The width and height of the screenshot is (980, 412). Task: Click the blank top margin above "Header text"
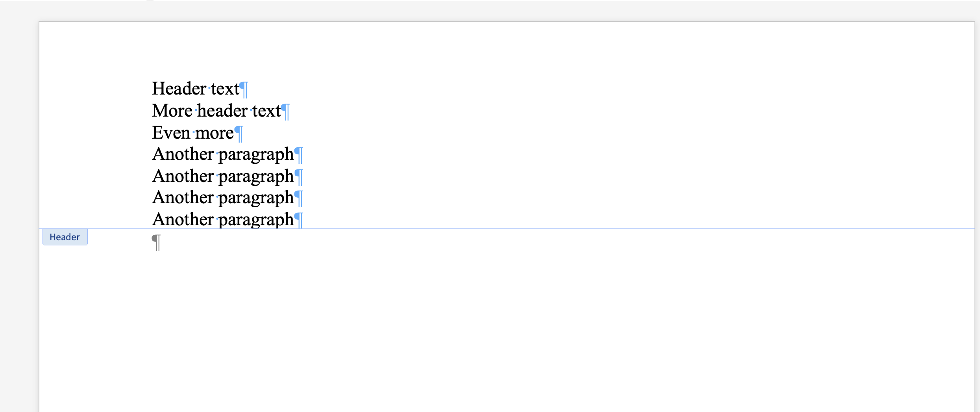(x=507, y=49)
